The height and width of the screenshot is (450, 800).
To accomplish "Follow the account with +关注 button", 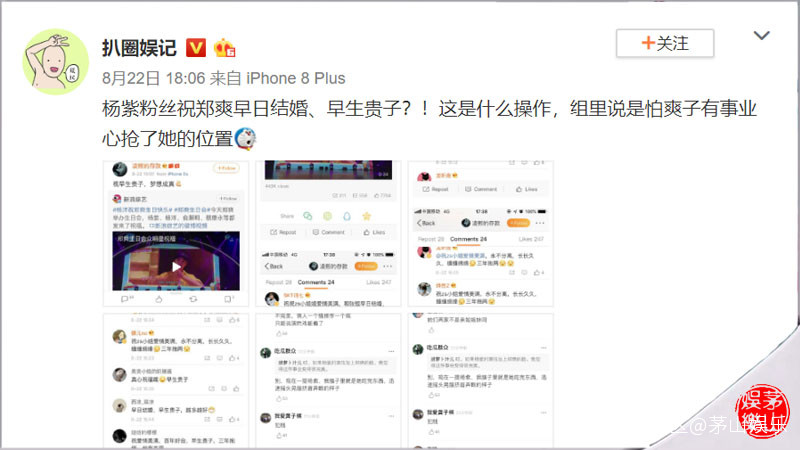I will coord(665,43).
